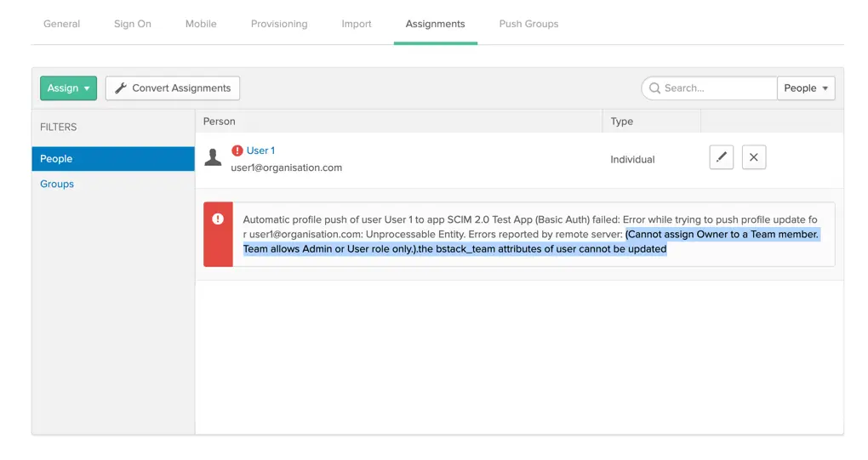Filter assignments by Groups

point(57,184)
